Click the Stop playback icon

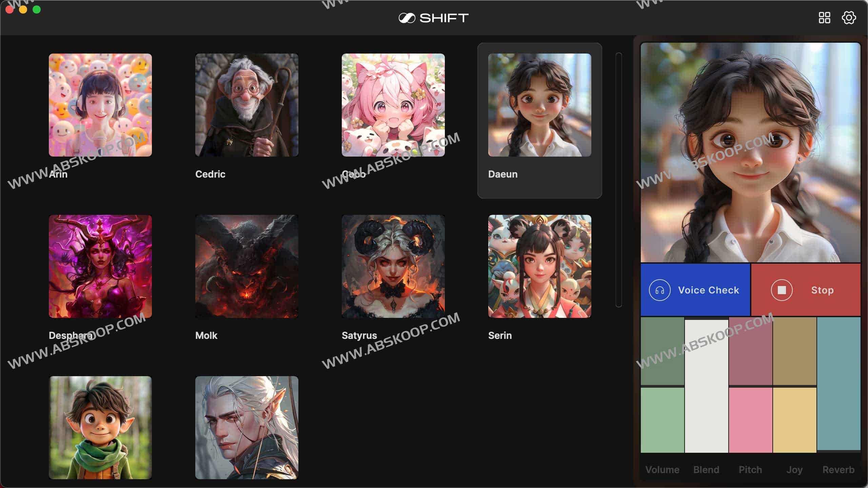click(x=783, y=290)
